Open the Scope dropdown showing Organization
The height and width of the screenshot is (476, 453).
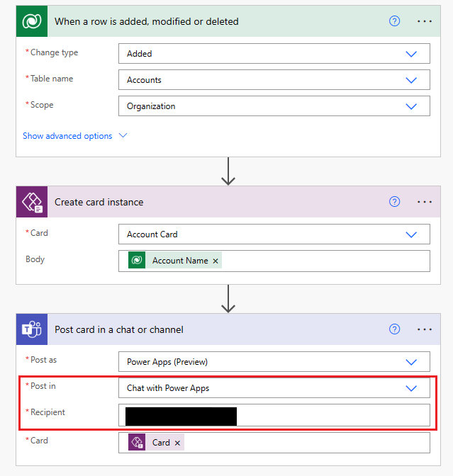[x=274, y=106]
